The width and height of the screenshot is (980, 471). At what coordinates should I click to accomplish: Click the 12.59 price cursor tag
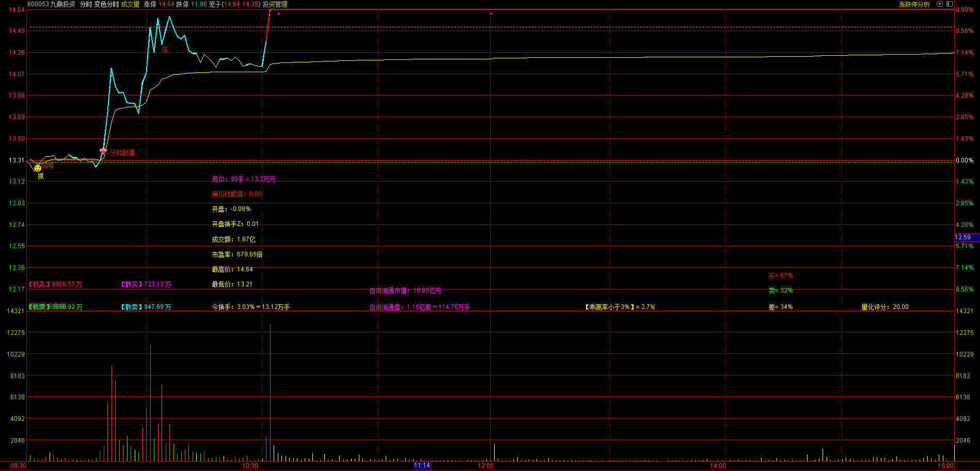[967, 237]
